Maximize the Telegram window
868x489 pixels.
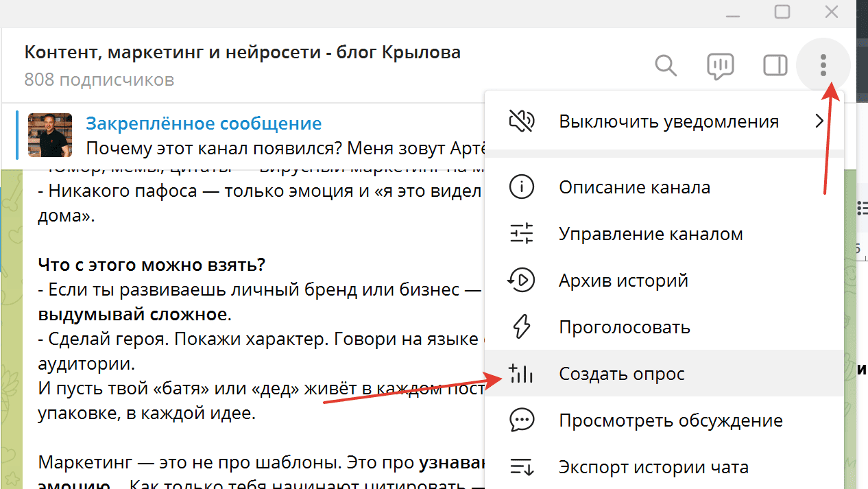coord(782,12)
